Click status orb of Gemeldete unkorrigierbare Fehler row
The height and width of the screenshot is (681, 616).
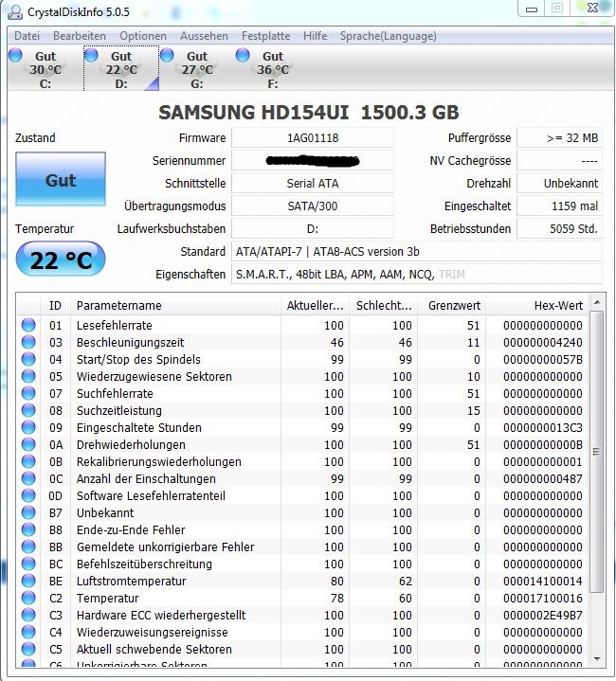(28, 547)
